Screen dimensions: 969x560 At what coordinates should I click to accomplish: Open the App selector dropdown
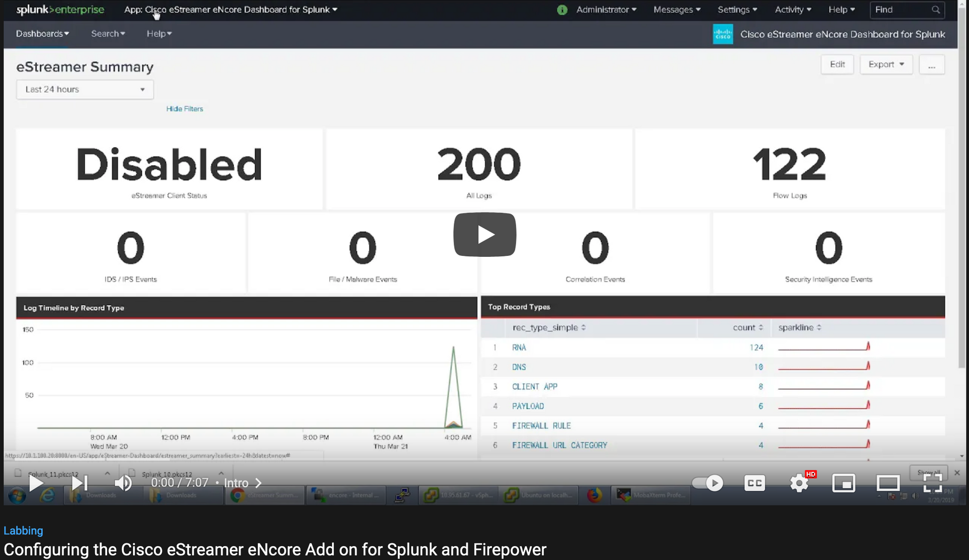231,9
